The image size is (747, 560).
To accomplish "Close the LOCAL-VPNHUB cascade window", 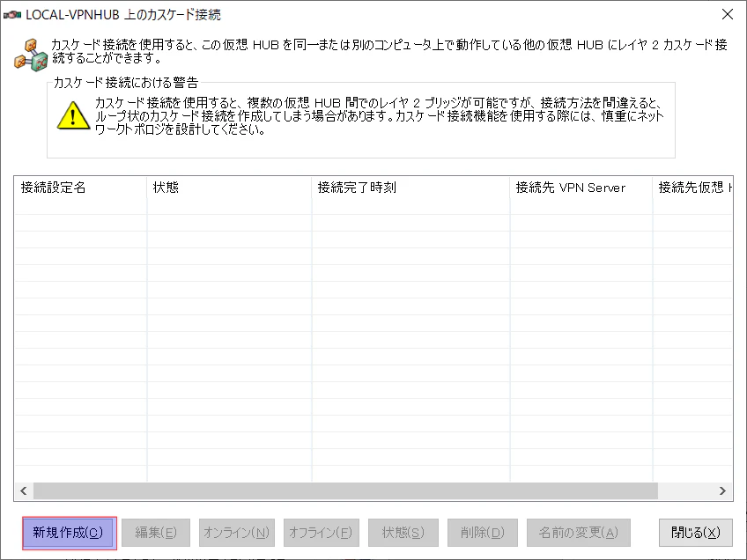I will pos(728,14).
